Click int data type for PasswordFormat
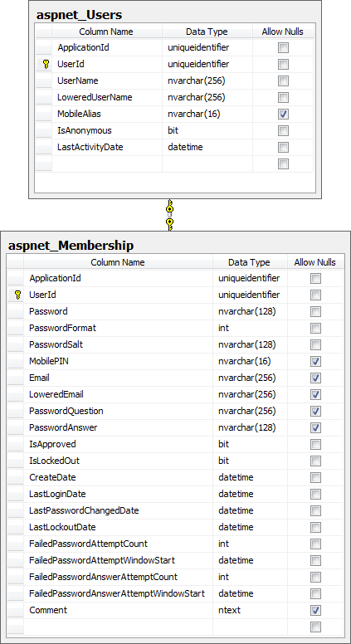Viewport: 351px width, 644px height. [249, 328]
